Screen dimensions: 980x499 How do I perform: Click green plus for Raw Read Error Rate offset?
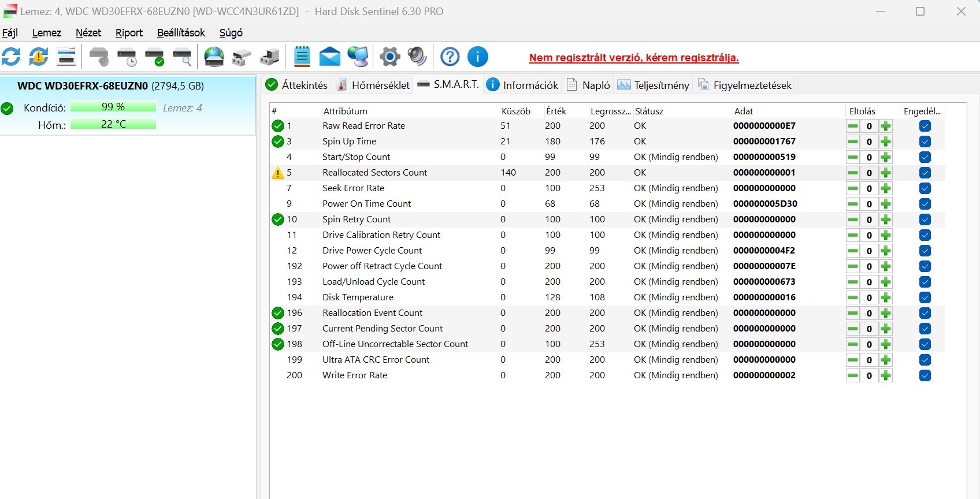tap(886, 126)
